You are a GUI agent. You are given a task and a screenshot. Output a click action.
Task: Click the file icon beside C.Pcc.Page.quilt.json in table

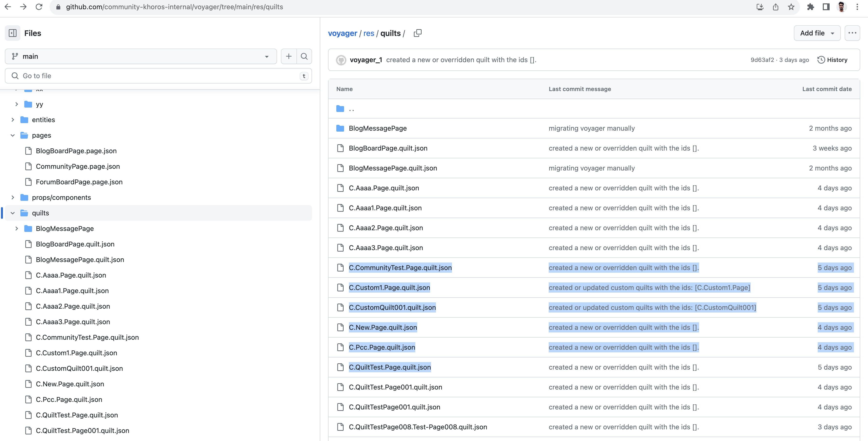(340, 347)
